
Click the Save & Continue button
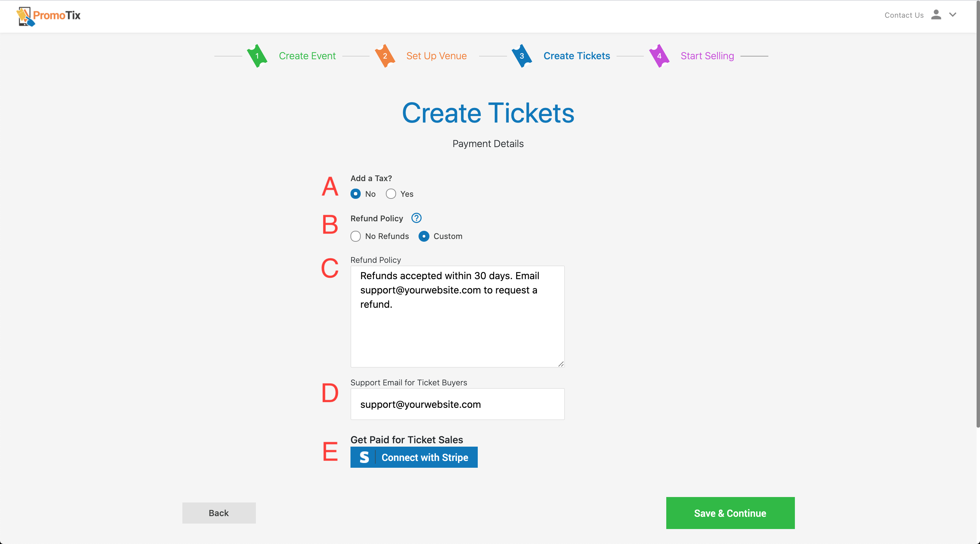[730, 513]
